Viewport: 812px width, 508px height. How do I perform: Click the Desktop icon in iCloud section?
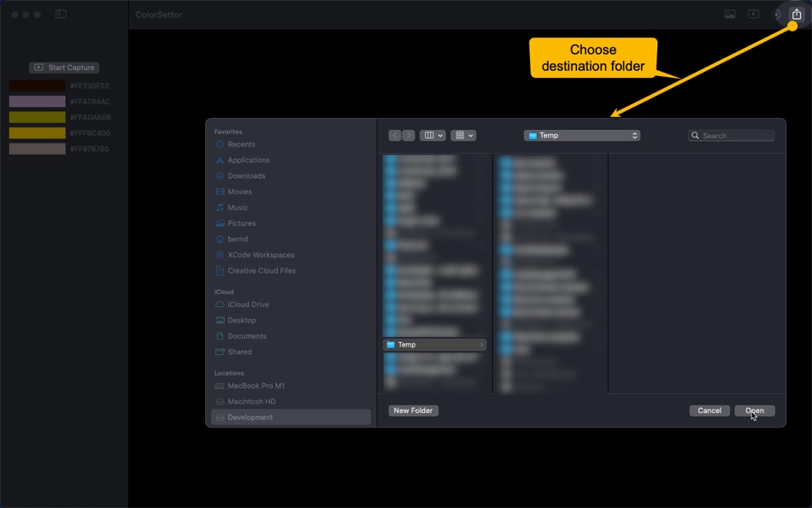point(220,321)
